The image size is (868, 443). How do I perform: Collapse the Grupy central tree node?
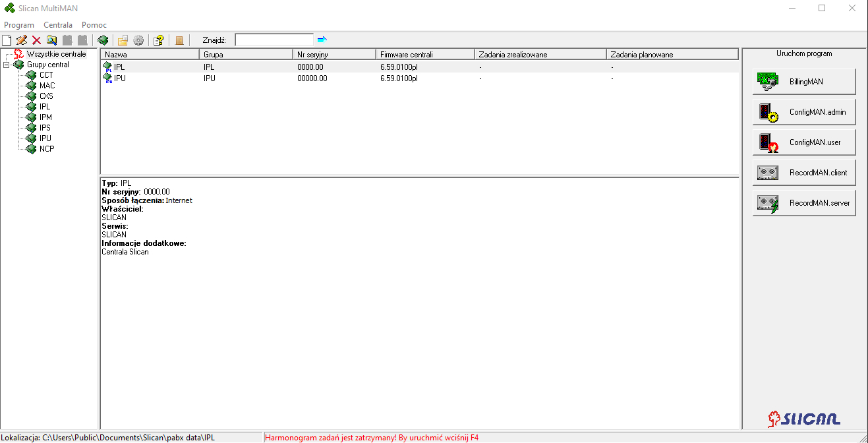click(x=6, y=65)
